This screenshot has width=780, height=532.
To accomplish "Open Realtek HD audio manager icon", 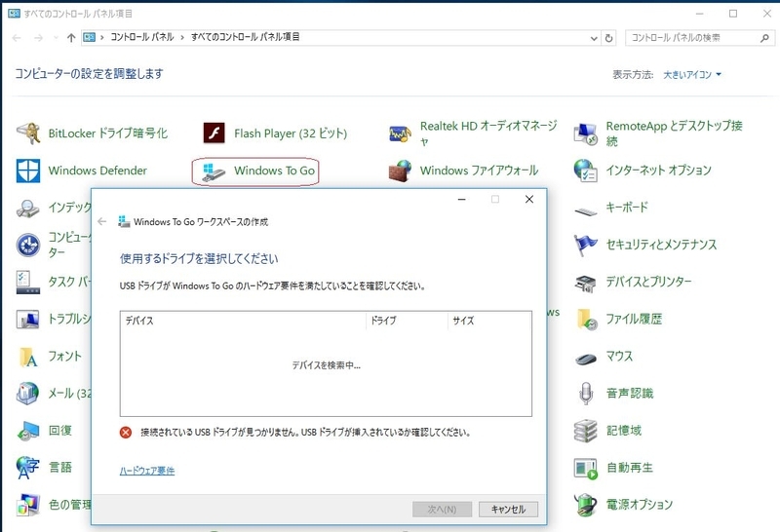I will point(400,133).
